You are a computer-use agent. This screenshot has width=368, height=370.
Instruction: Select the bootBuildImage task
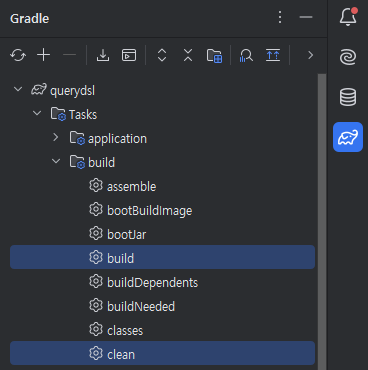click(162, 210)
